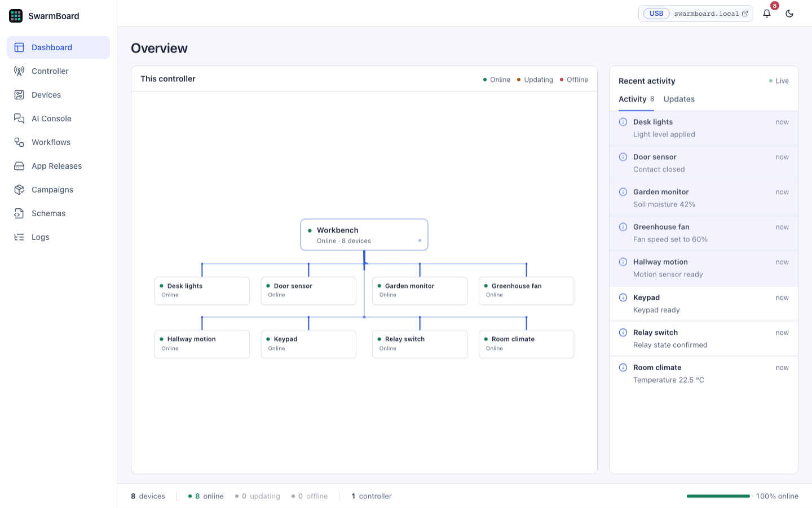
Task: Click the Schemas file icon
Action: (19, 213)
